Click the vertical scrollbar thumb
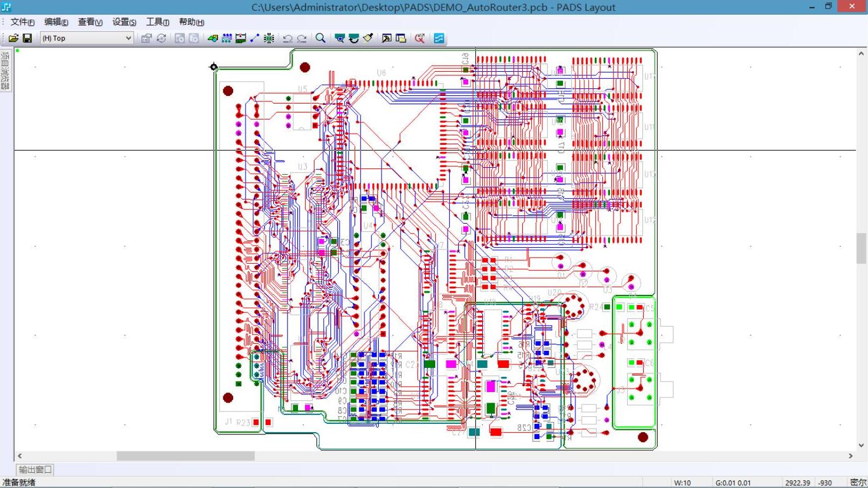This screenshot has width=868, height=488. click(x=862, y=248)
